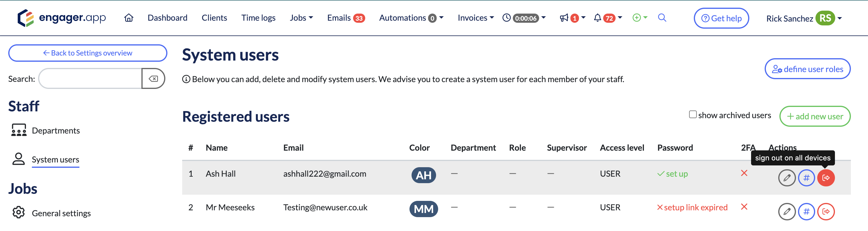Expand the Invoices dropdown menu
The width and height of the screenshot is (868, 231).
475,18
